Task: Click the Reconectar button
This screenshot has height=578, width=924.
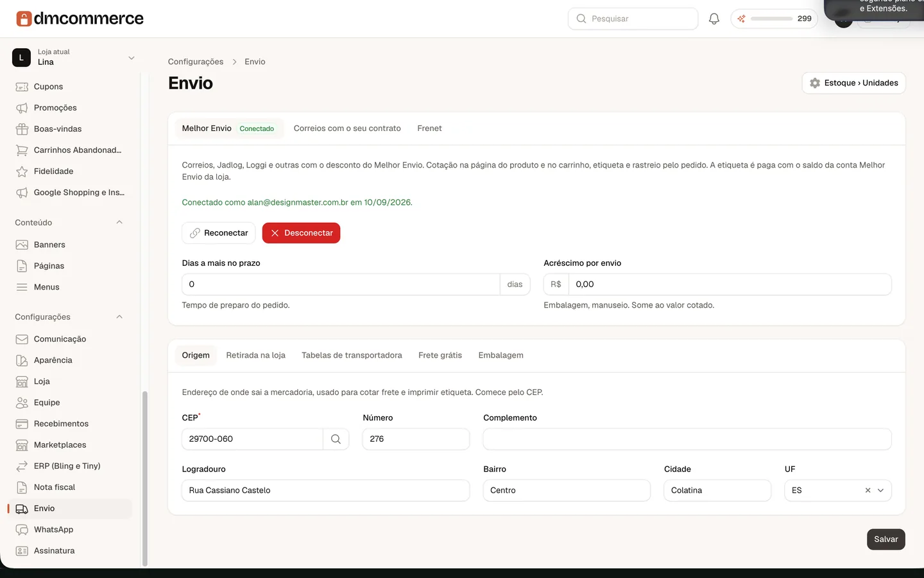Action: point(219,233)
